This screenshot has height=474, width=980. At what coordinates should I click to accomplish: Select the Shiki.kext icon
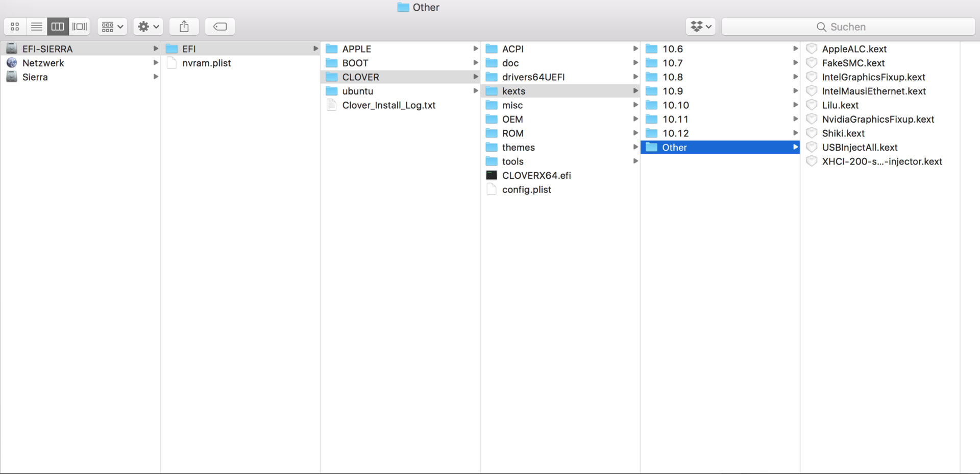click(812, 133)
